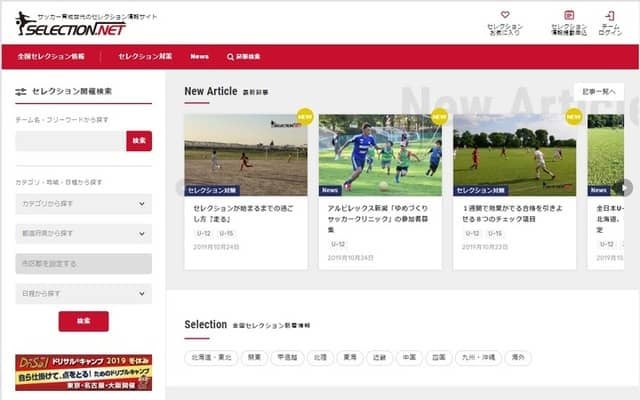Open セレクション対策 in the navigation bar
The image size is (640, 400).
[x=145, y=56]
